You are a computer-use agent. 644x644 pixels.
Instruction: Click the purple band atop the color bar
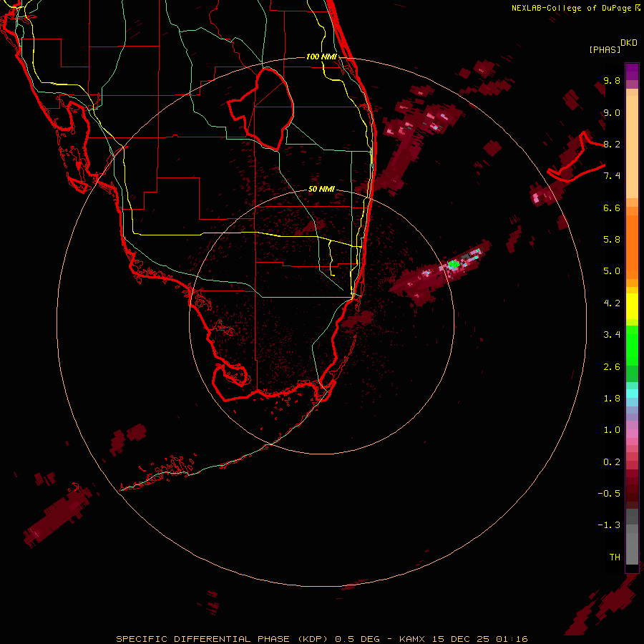(x=632, y=72)
